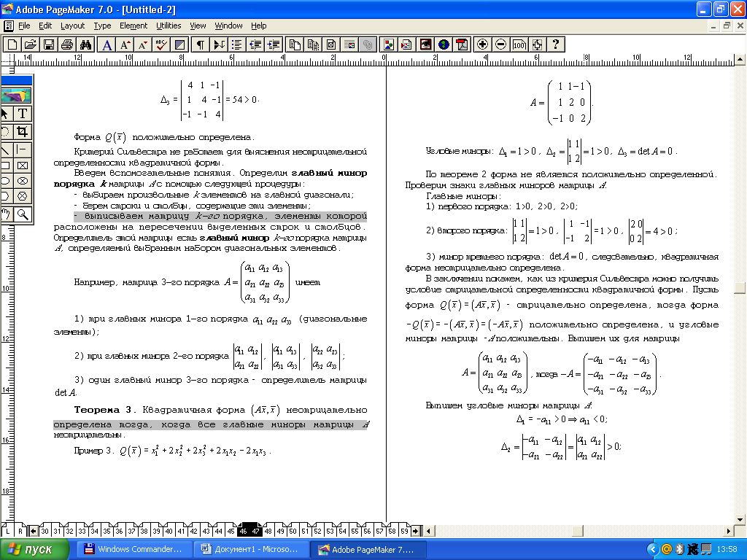Select the Polygon Frame tool in toolbox

click(22, 196)
